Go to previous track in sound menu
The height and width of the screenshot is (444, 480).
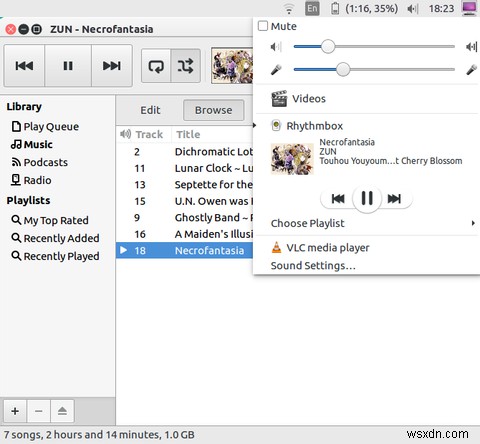(x=338, y=199)
